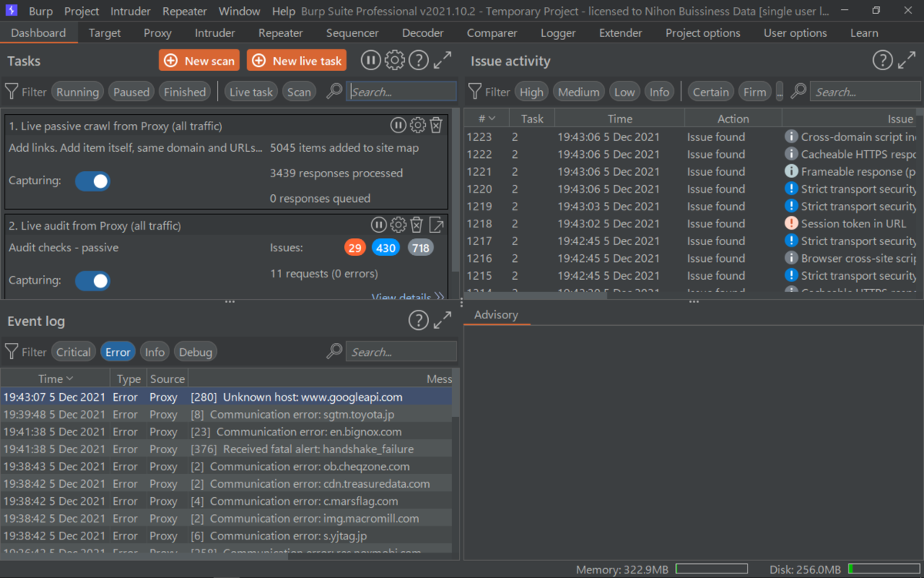Open Issue activity help icon
The image size is (924, 578).
(x=882, y=61)
